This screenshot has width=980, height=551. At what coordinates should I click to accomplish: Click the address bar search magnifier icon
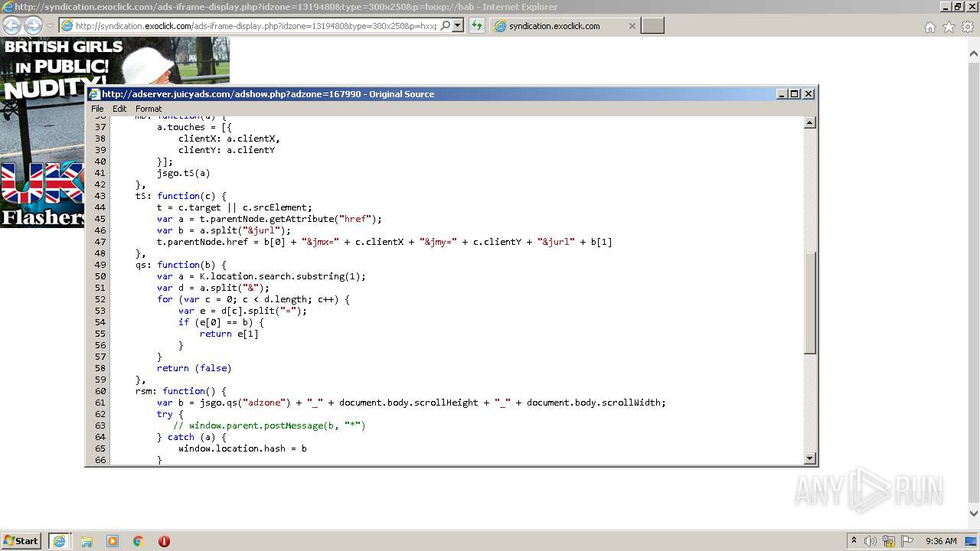coord(445,25)
